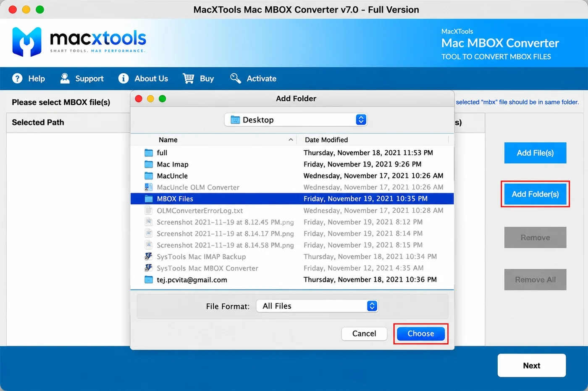Click the date Friday, November 19, 2021 10:35 PM
The width and height of the screenshot is (588, 391).
[x=365, y=199]
